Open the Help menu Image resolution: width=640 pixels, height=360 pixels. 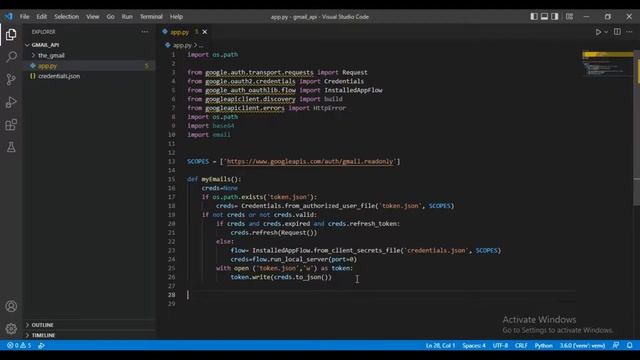(x=176, y=17)
